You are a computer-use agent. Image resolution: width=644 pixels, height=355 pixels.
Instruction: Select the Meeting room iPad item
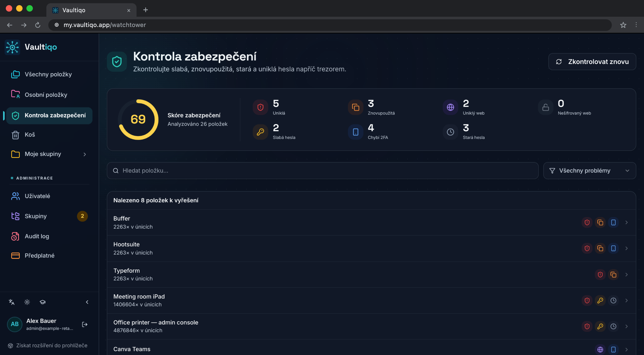click(x=371, y=301)
